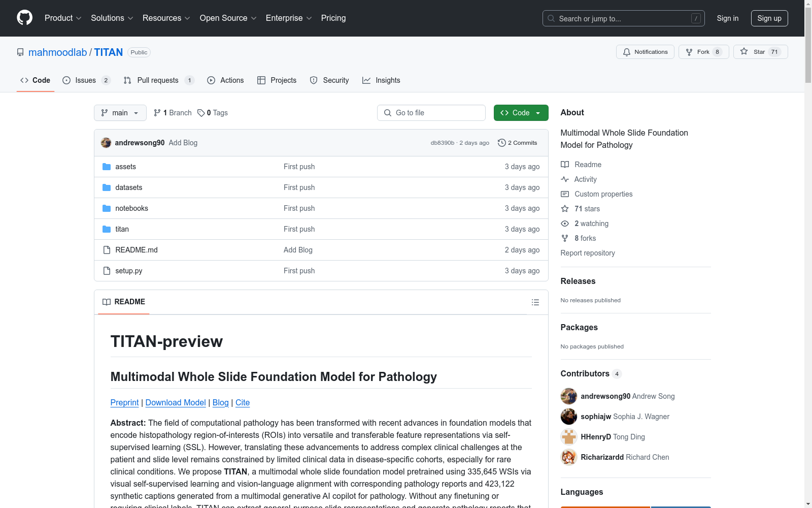Open the commit history clock icon
812x508 pixels.
[x=502, y=143]
